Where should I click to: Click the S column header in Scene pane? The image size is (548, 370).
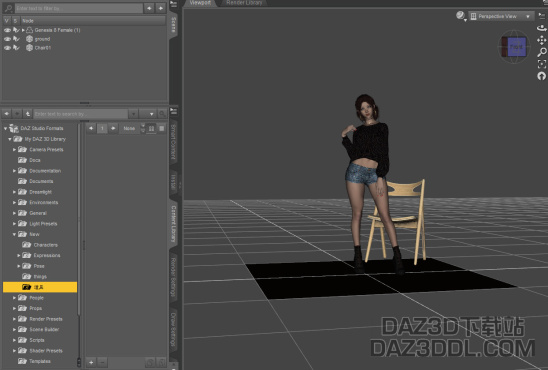(15, 21)
